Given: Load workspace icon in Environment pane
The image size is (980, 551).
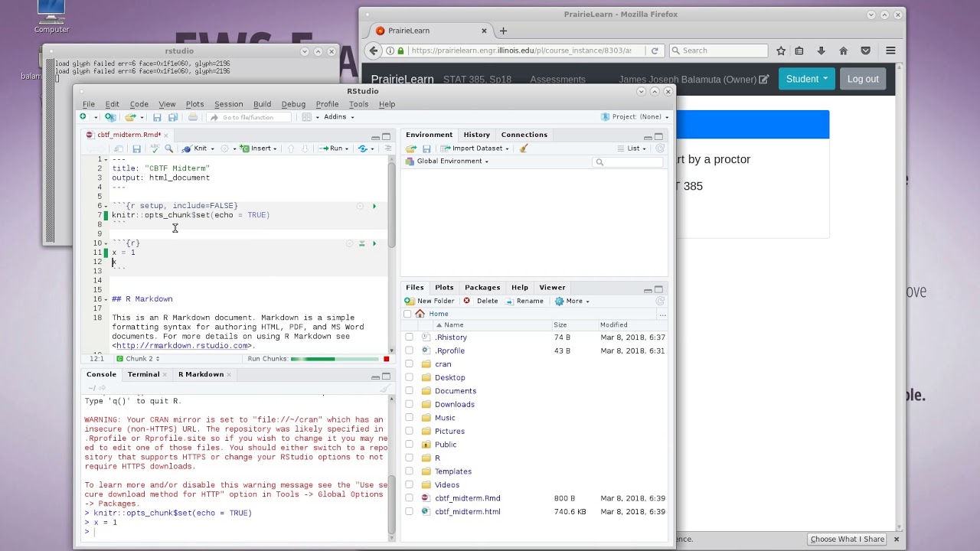Looking at the screenshot, I should click(411, 148).
